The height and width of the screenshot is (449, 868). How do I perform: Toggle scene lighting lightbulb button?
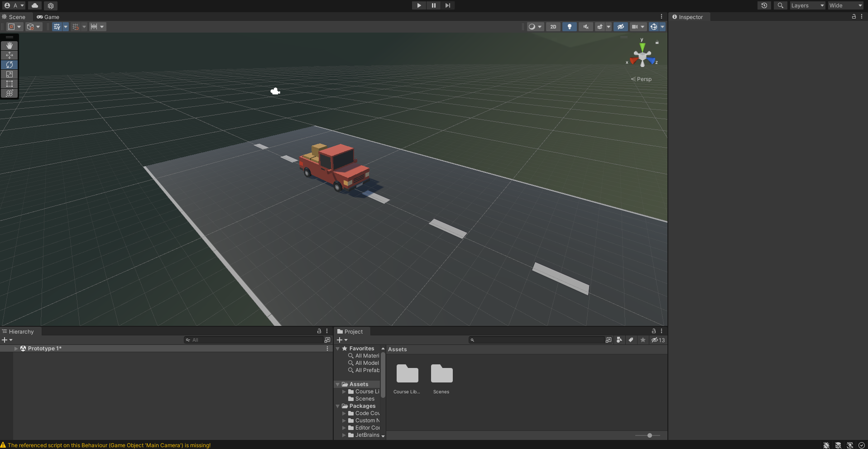[x=570, y=27]
